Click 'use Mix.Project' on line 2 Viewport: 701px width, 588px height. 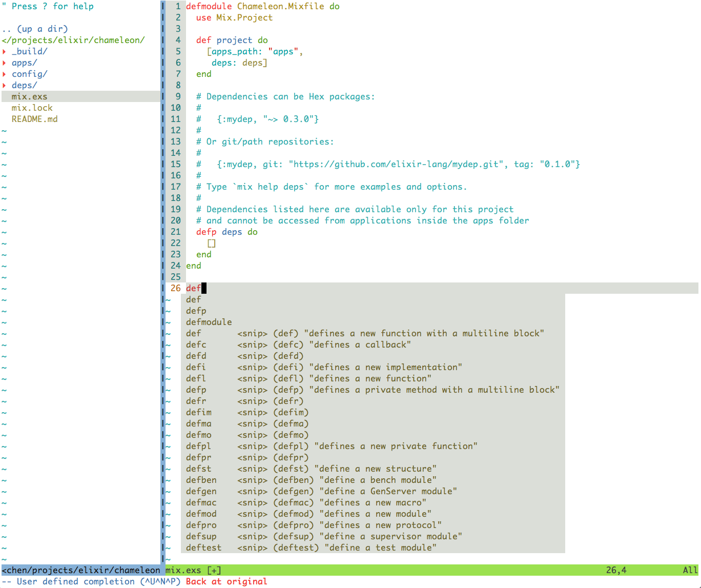235,17
